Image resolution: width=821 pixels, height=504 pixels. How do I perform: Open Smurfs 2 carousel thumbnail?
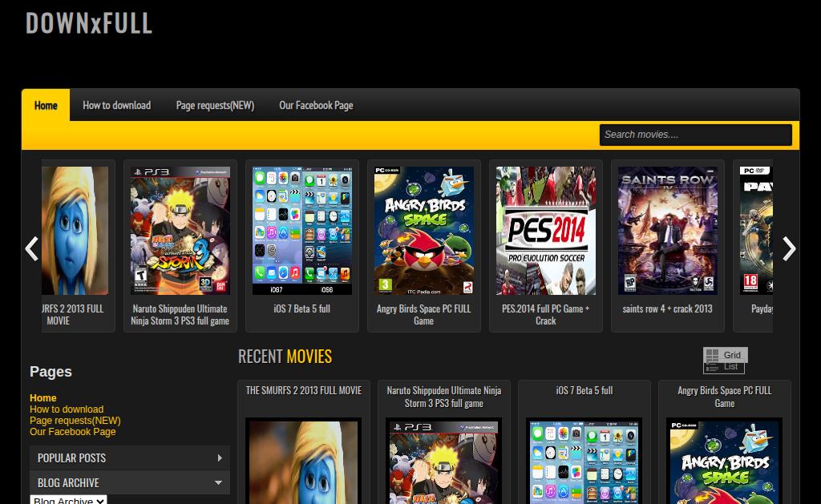pyautogui.click(x=75, y=231)
